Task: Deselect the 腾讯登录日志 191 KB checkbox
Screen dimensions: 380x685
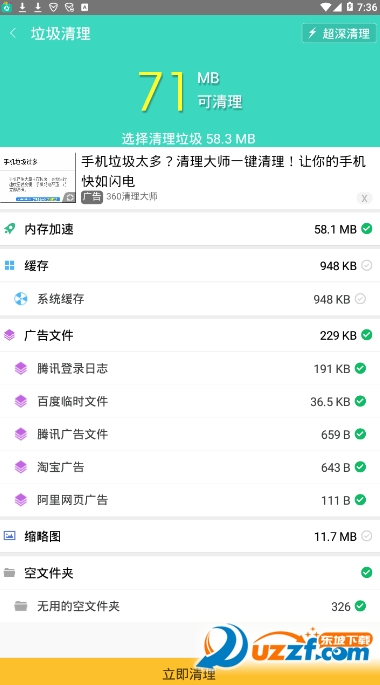Action: pyautogui.click(x=360, y=368)
